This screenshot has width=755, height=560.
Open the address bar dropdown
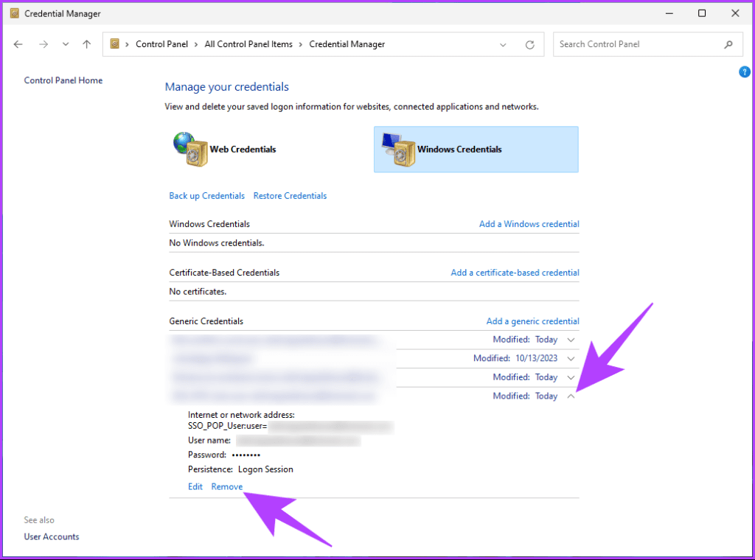(x=503, y=44)
